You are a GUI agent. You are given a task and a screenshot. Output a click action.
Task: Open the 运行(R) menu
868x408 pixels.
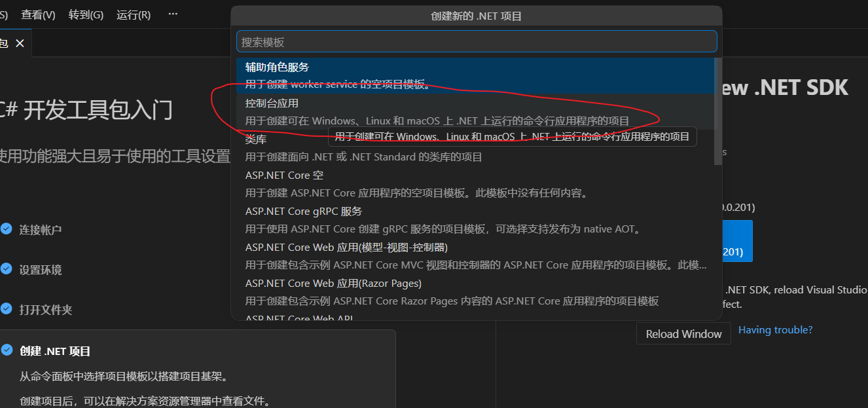click(134, 14)
